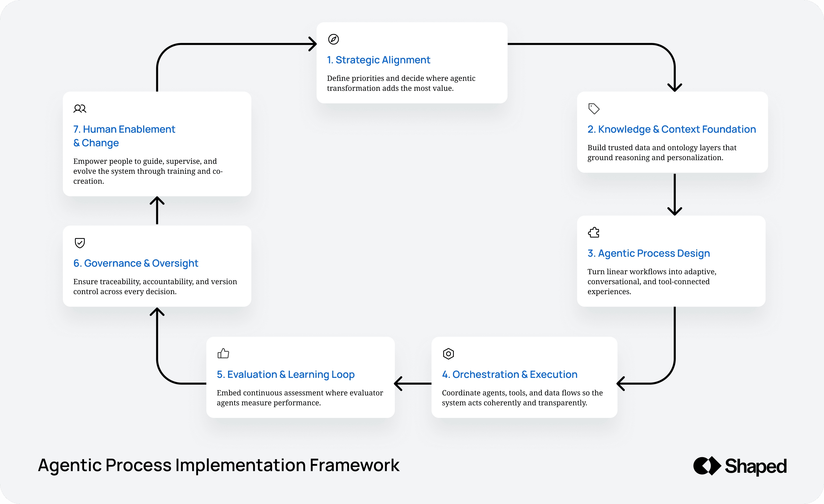Select the '7. Human Enablement & Change' heading
The image size is (824, 504).
[x=124, y=136]
